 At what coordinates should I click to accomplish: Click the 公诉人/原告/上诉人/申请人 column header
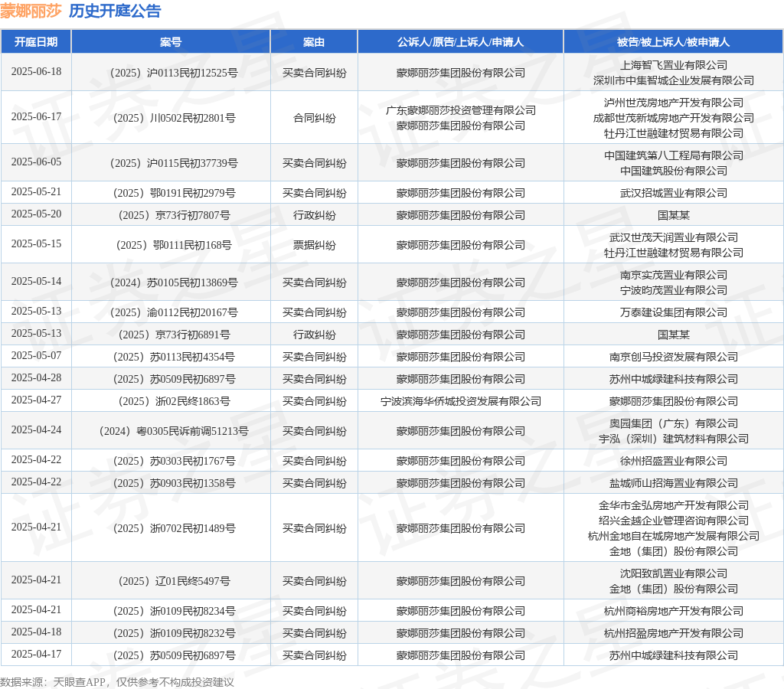click(x=460, y=42)
